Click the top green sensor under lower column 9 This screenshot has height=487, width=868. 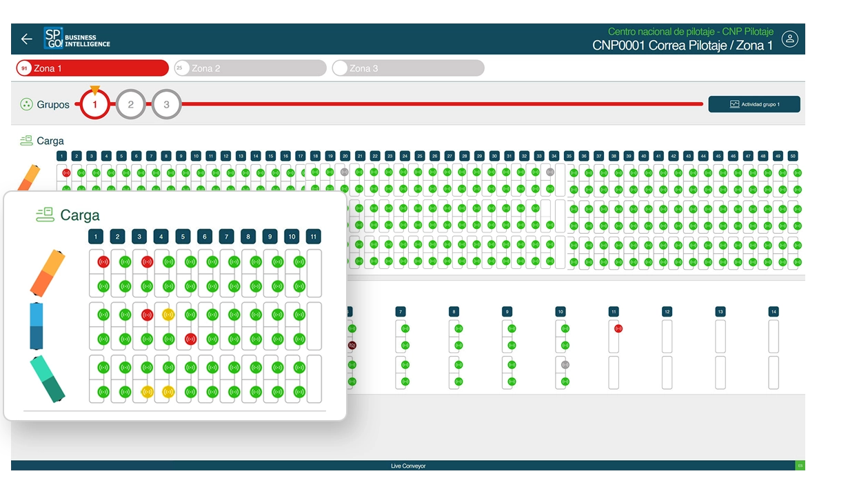[512, 328]
